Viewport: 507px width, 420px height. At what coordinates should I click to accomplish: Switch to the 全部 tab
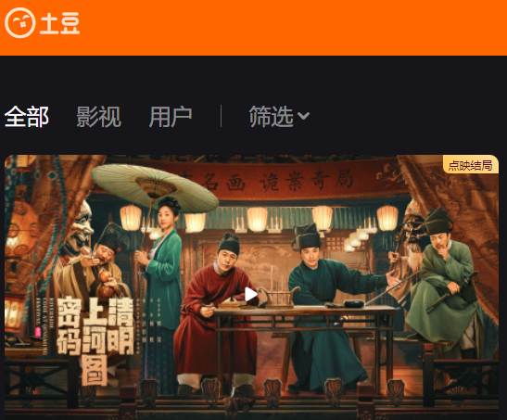(x=27, y=117)
